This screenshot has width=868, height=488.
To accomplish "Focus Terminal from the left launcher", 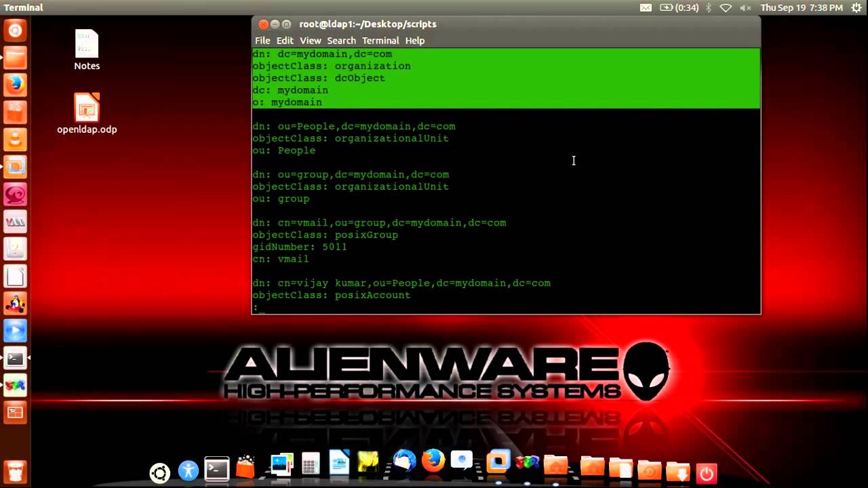I will click(15, 358).
